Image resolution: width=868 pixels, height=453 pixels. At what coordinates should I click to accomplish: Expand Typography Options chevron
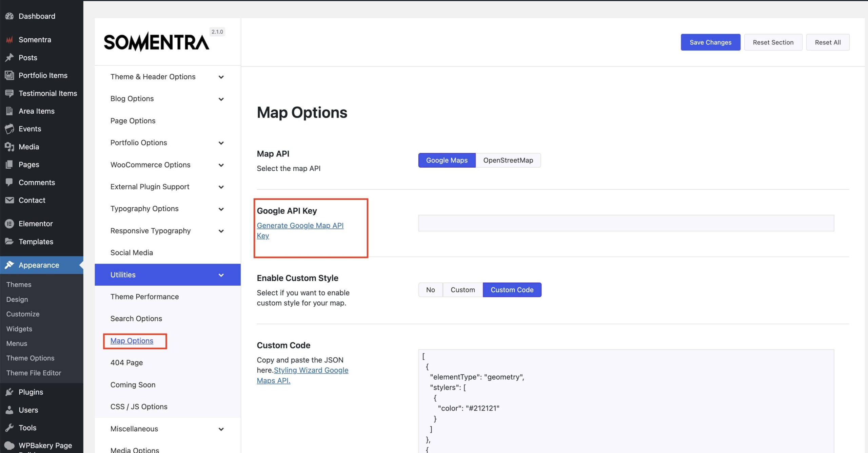pyautogui.click(x=221, y=209)
